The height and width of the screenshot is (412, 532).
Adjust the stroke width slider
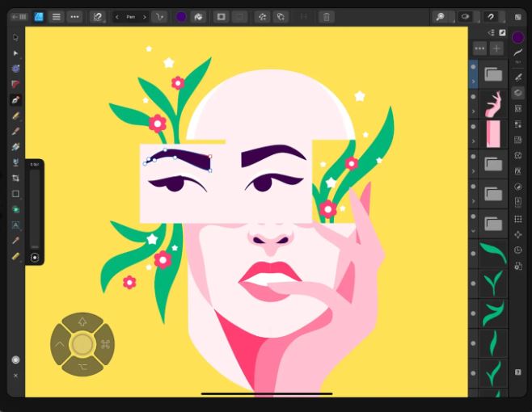click(x=35, y=209)
